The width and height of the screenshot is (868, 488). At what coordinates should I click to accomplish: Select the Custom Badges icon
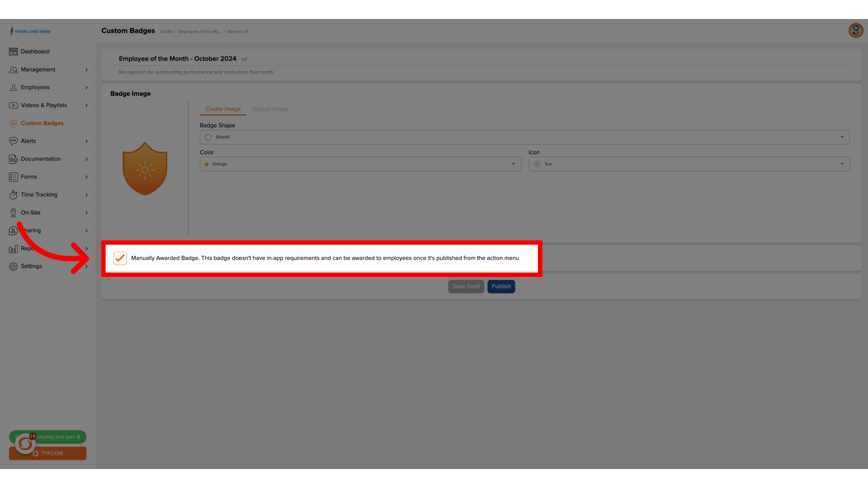point(13,123)
